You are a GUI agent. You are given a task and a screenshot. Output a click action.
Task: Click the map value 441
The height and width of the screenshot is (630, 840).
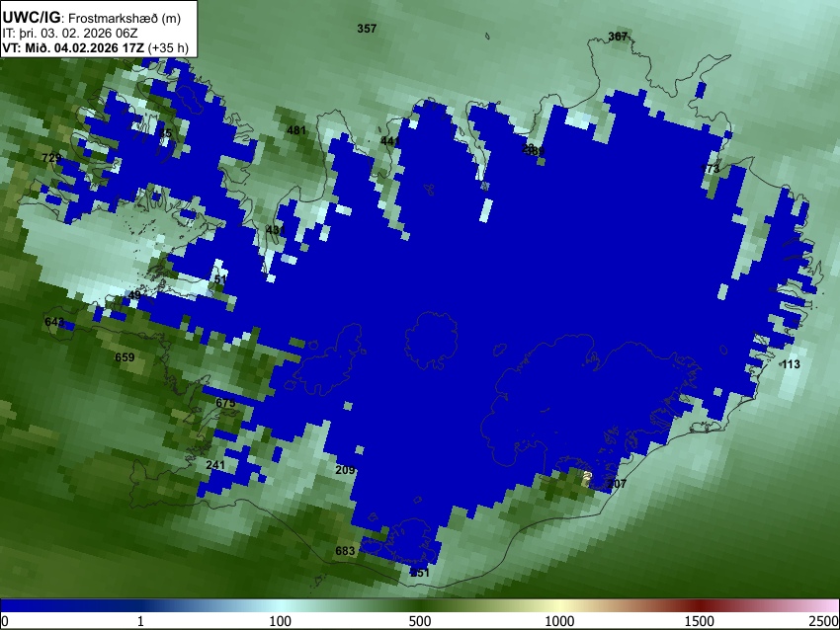[390, 141]
